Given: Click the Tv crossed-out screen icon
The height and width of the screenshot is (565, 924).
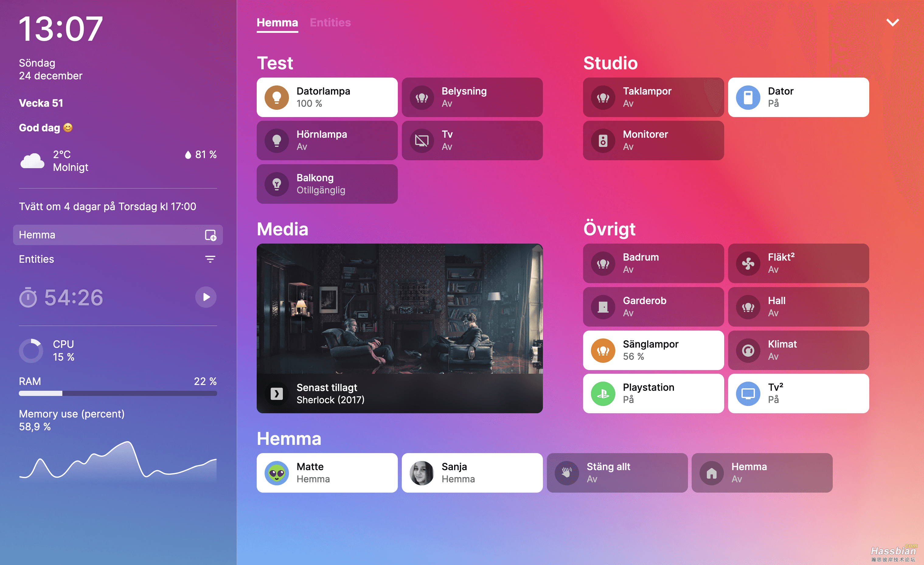Looking at the screenshot, I should pos(422,140).
